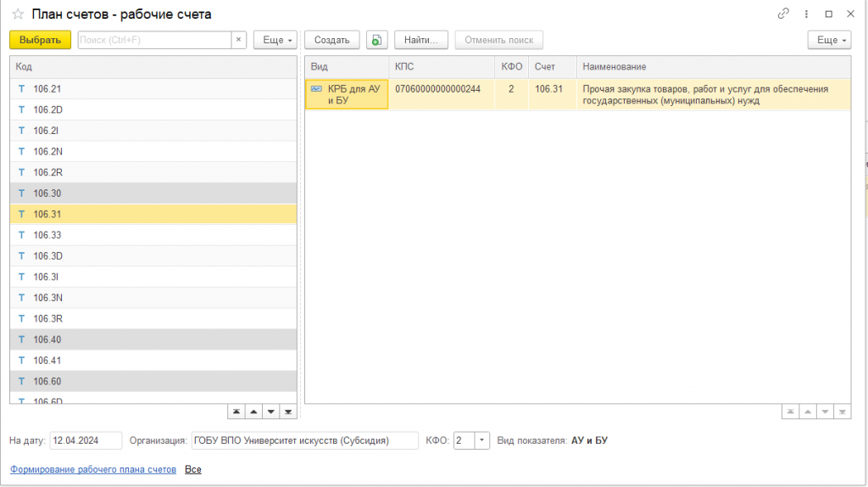The width and height of the screenshot is (868, 487).
Task: Move down one row in left list
Action: point(270,411)
